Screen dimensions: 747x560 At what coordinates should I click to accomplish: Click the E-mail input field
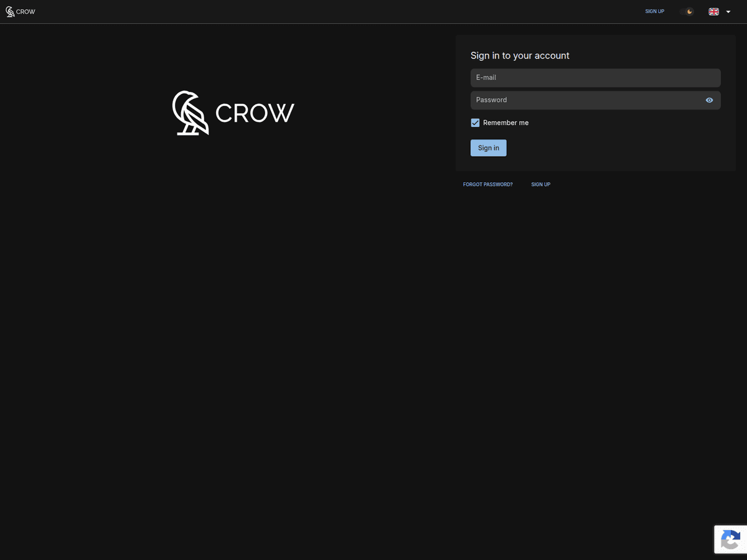[595, 78]
